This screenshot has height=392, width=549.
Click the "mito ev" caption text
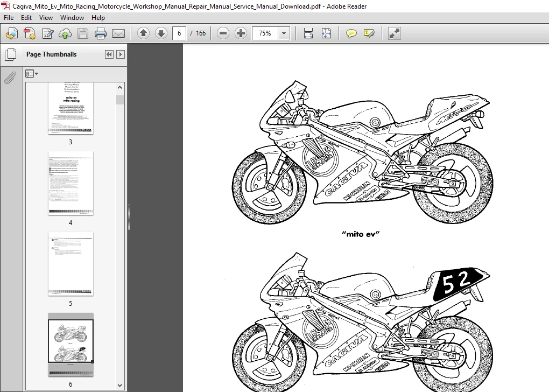tap(361, 234)
